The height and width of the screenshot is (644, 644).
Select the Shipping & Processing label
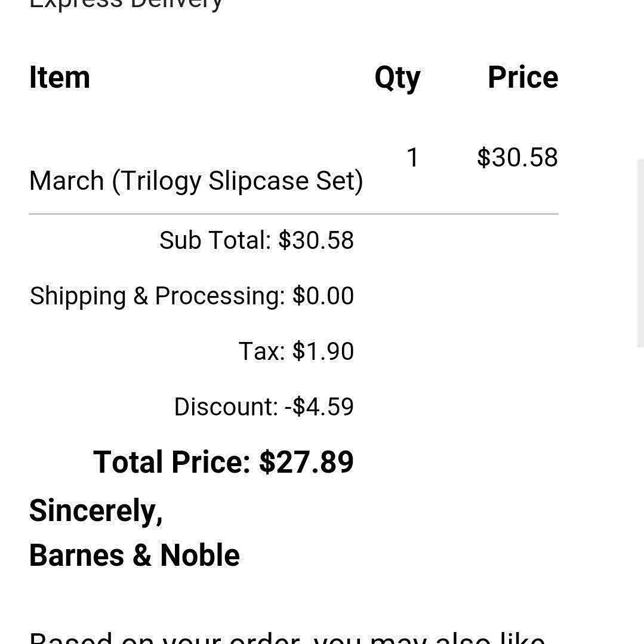(x=158, y=296)
